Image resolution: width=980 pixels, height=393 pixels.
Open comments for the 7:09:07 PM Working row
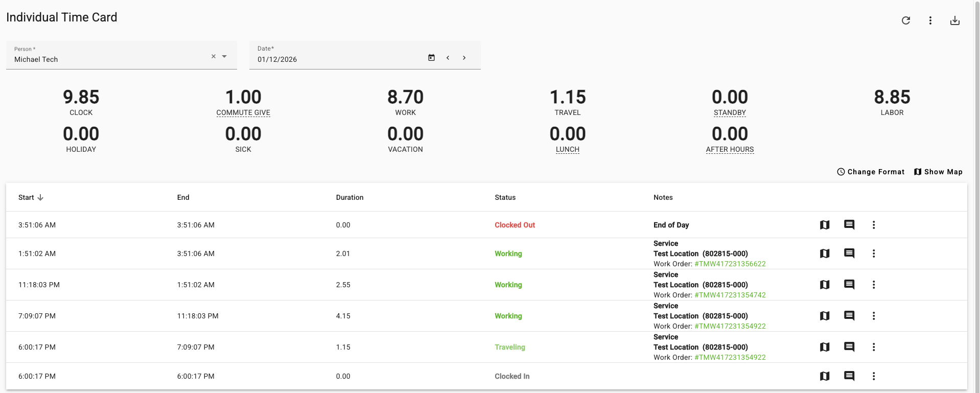tap(849, 316)
